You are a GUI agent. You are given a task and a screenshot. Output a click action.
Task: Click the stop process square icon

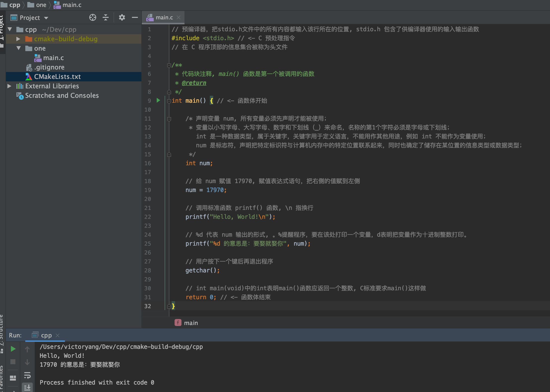pos(13,362)
